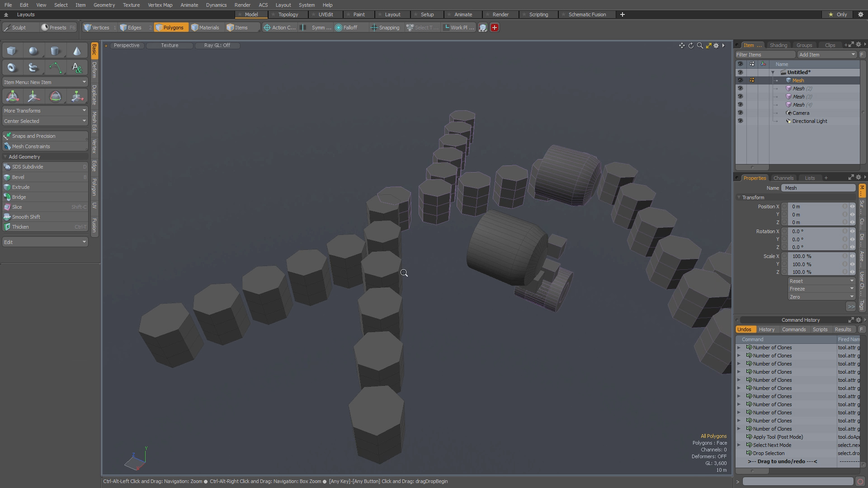This screenshot has height=488, width=868.
Task: Click the Extrude tool
Action: click(21, 187)
